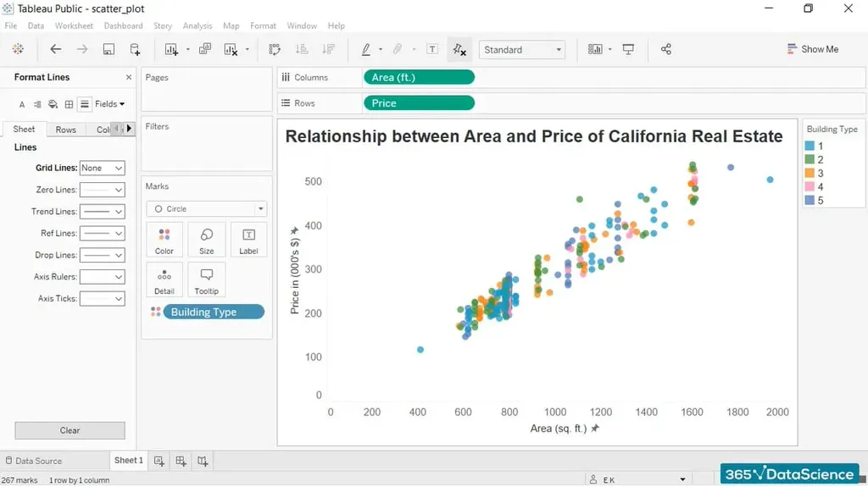Select Format Shading paint bucket icon

coord(53,104)
